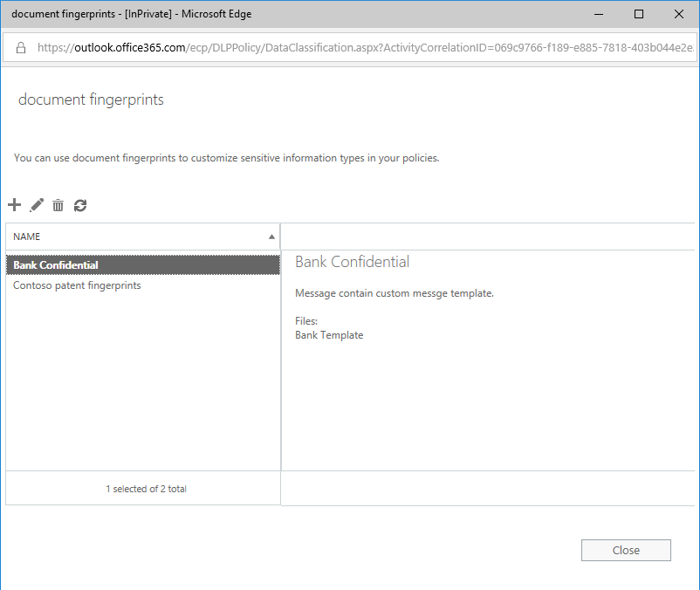Click the document fingerprints page heading
Screen dimensions: 700x590
pyautogui.click(x=91, y=99)
